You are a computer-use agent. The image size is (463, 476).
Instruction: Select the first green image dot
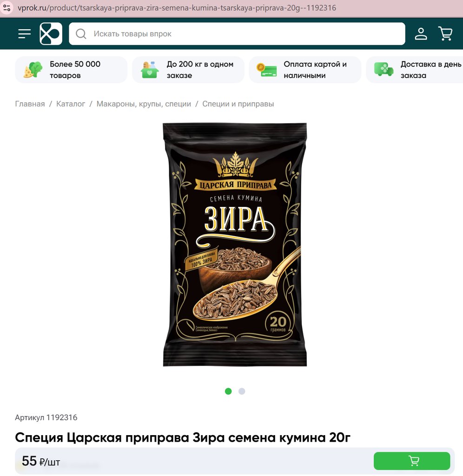pos(228,391)
